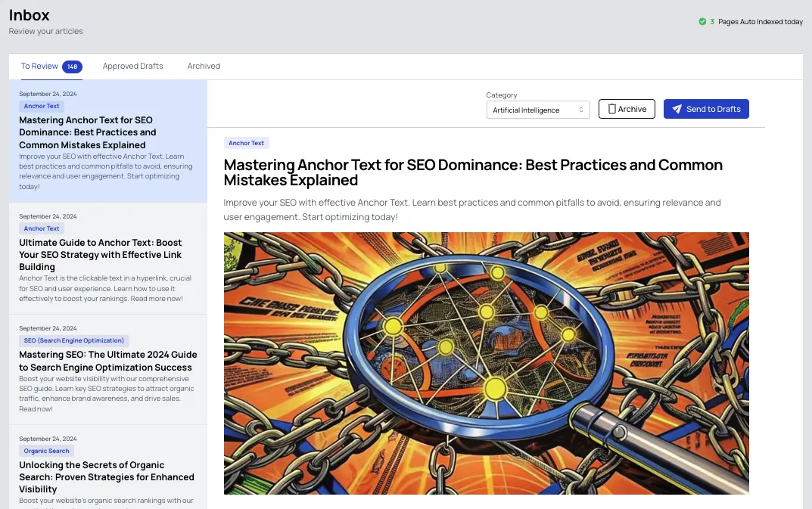Click the 'Review your articles' subtitle

[45, 31]
